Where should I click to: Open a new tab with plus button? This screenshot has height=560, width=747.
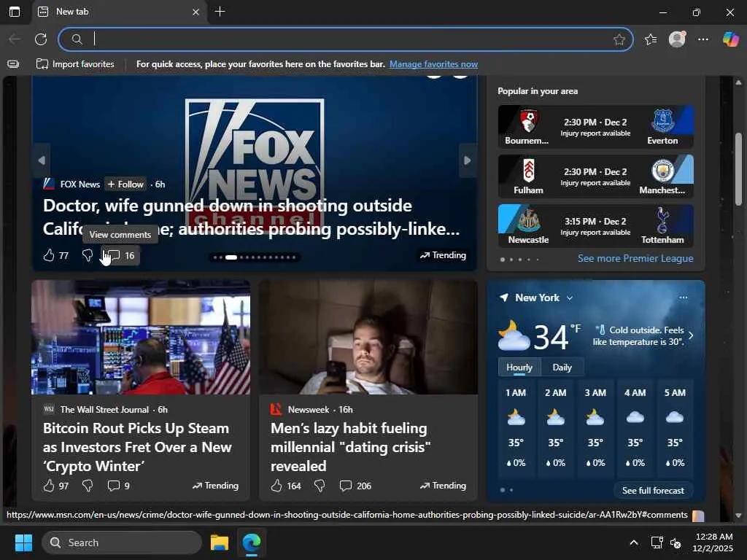pyautogui.click(x=220, y=12)
